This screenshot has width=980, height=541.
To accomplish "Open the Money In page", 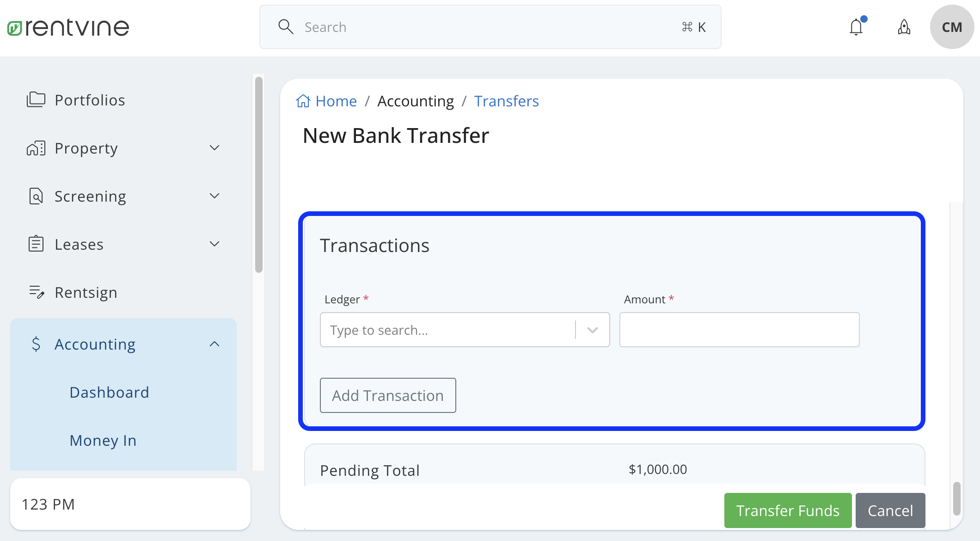I will [x=103, y=440].
